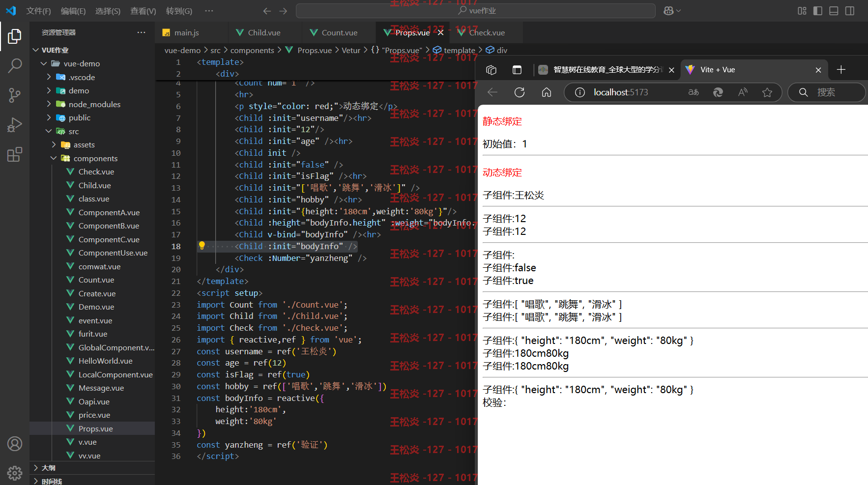
Task: Click the site info icon in address bar
Action: pyautogui.click(x=580, y=92)
